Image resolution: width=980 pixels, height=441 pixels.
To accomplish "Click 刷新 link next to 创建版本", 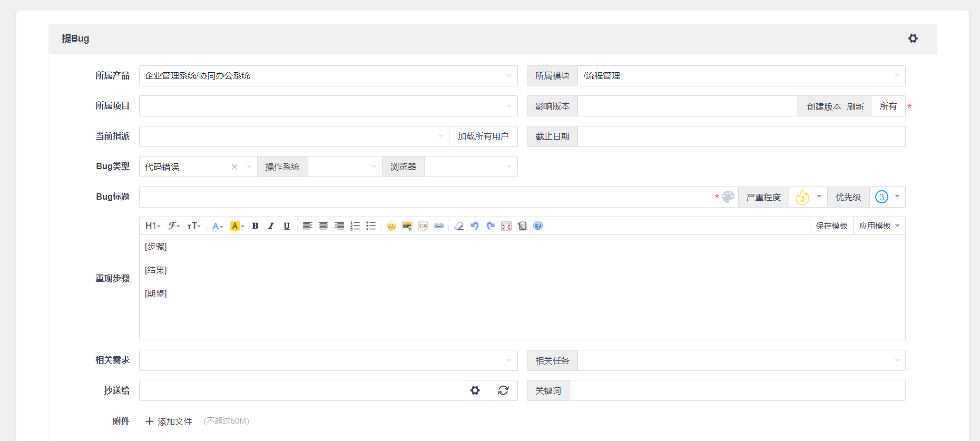I will tap(856, 106).
